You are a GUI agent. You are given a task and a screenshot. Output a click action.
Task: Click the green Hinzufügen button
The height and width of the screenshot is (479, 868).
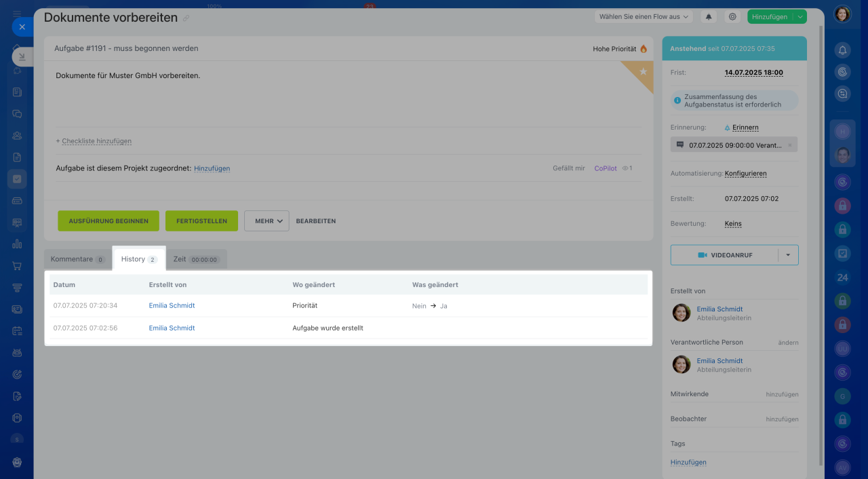click(x=770, y=17)
